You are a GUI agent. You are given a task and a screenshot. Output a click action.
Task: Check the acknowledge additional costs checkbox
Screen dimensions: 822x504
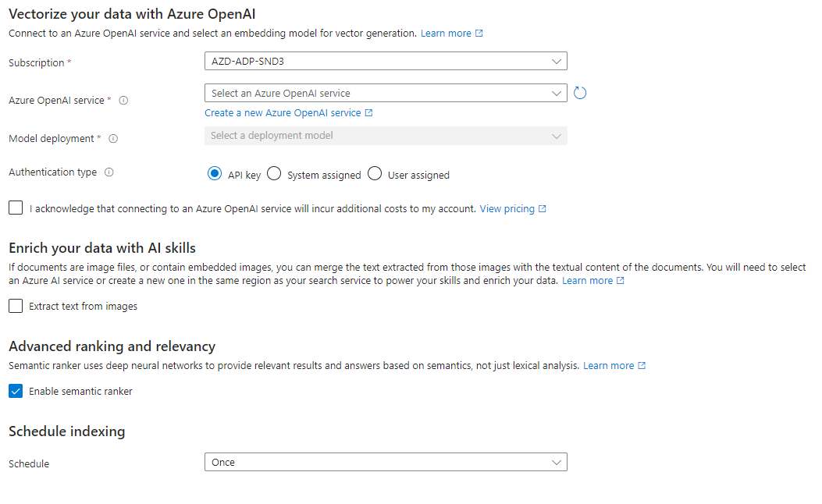point(16,208)
